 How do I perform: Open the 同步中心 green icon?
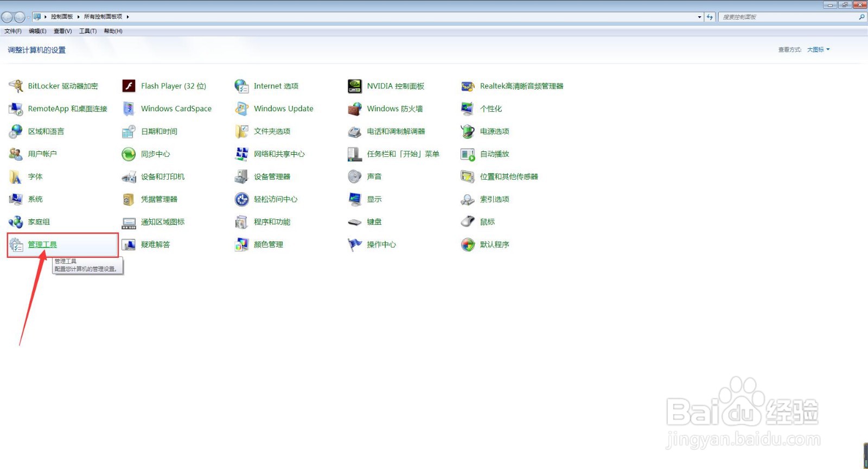coord(129,154)
